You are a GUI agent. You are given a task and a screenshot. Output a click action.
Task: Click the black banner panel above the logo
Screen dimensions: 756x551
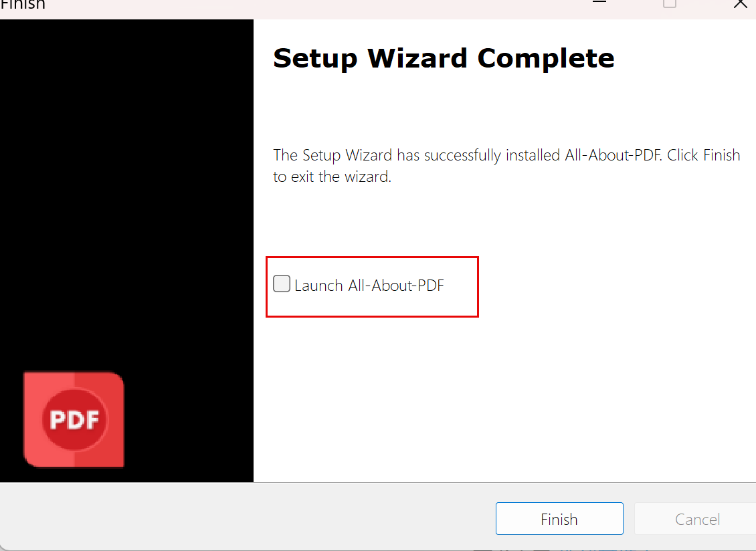click(x=126, y=193)
